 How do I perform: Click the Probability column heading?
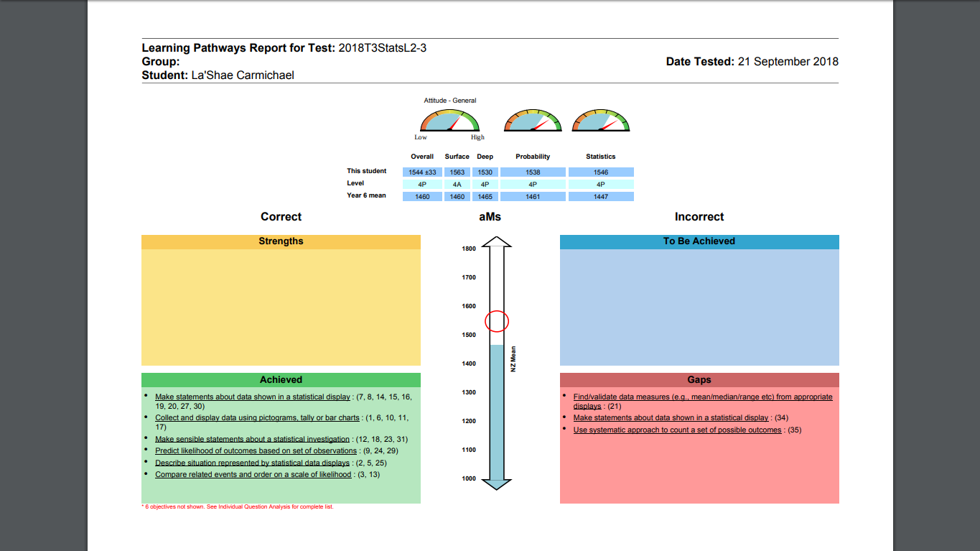[533, 157]
